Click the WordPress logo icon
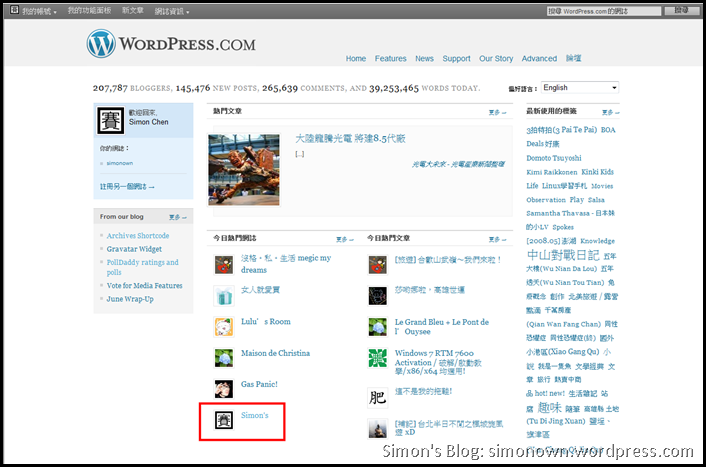 (x=101, y=44)
